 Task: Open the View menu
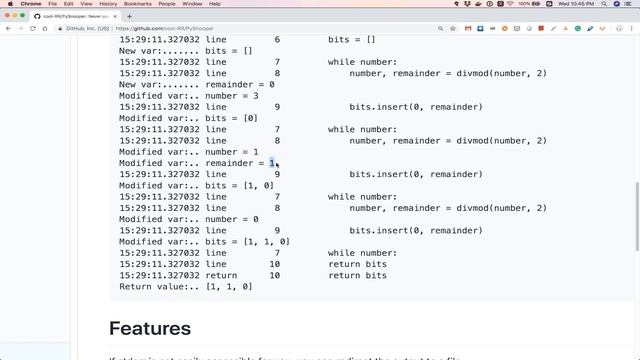(x=86, y=4)
